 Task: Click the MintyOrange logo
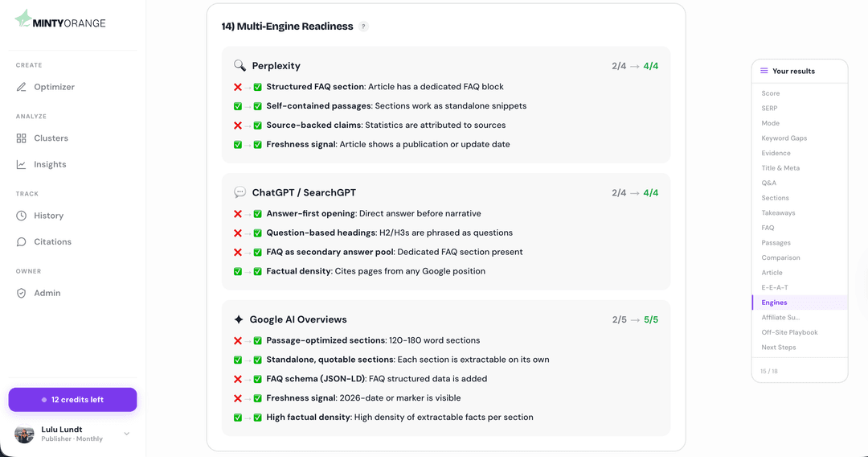pyautogui.click(x=59, y=19)
